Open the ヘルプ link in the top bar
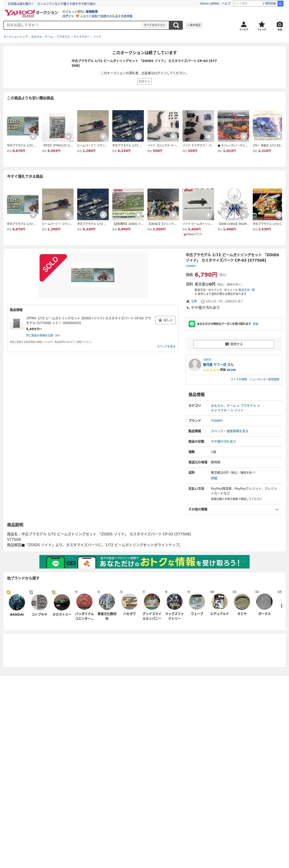The image size is (289, 868). pos(226,4)
